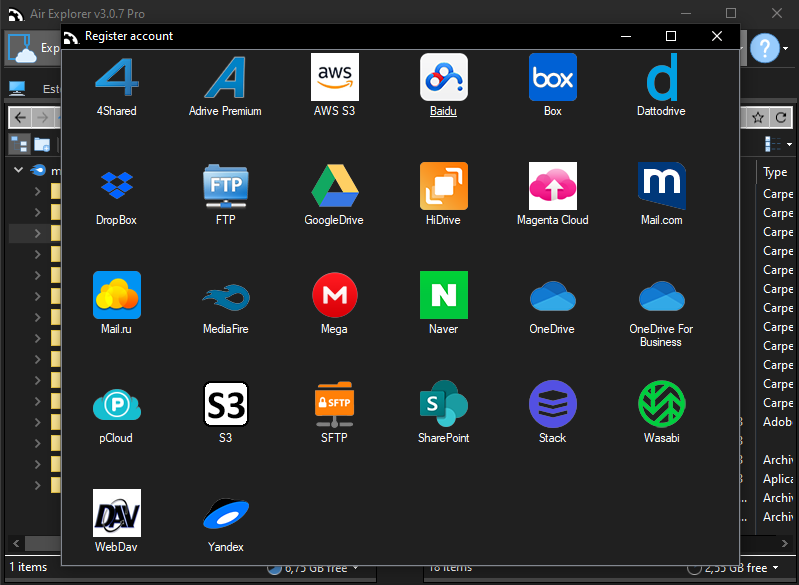Pick Magenta Cloud provider
The height and width of the screenshot is (585, 799).
552,195
